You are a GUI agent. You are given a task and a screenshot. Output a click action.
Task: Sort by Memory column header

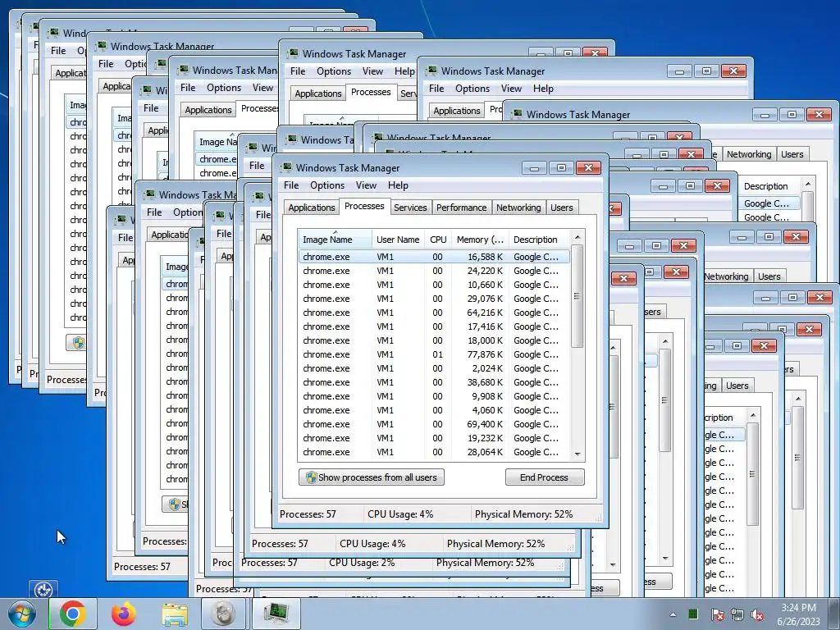480,240
